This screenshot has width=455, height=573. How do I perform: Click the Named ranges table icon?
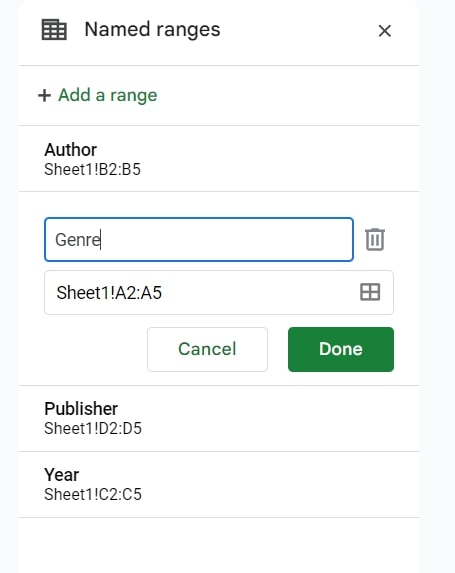coord(54,30)
